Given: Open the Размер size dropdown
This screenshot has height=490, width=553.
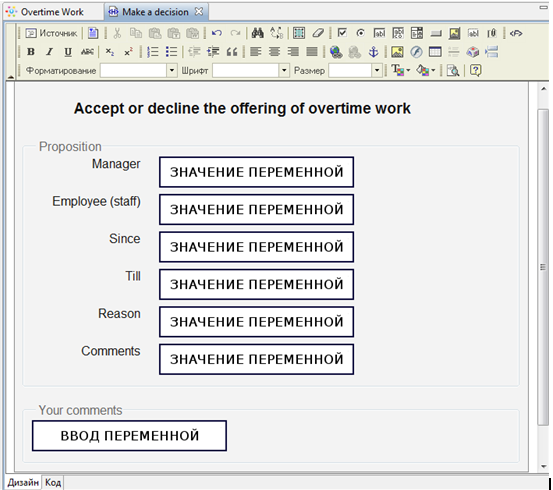Looking at the screenshot, I should pyautogui.click(x=377, y=70).
